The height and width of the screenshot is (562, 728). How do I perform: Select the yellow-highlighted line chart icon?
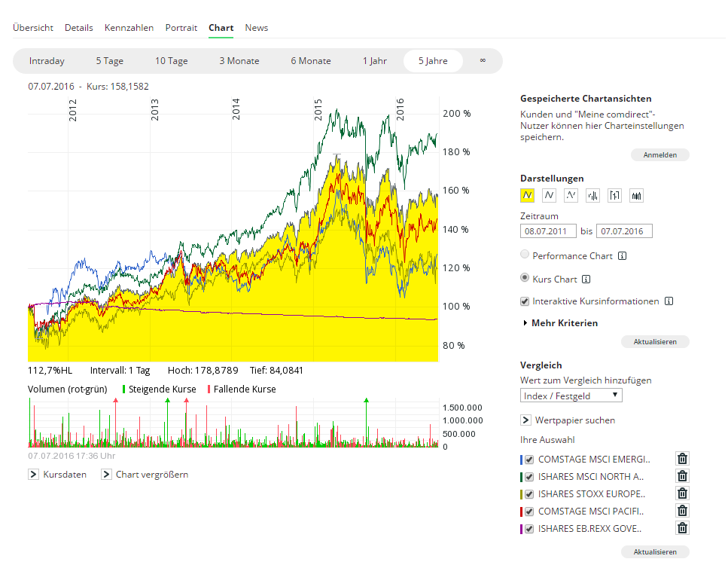[x=528, y=196]
